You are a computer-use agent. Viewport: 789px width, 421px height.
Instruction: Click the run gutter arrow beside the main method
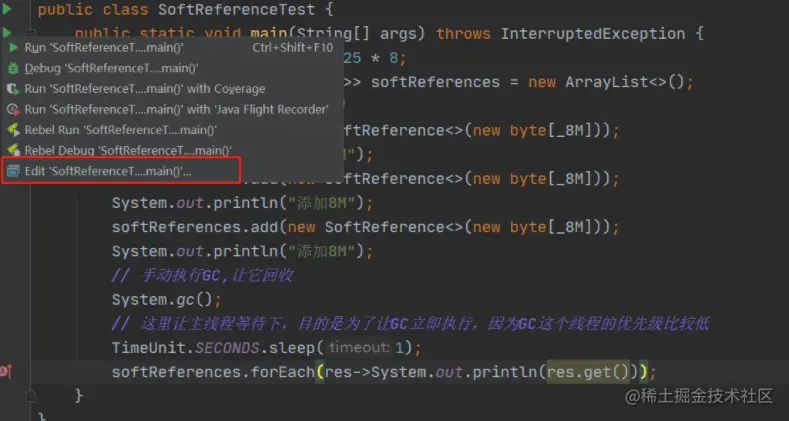(7, 33)
